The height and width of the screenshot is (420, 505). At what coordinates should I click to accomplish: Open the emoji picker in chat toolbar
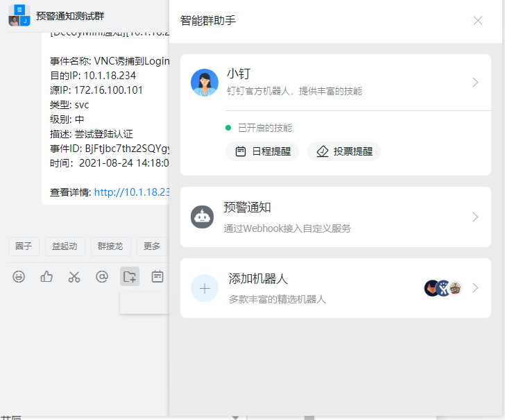point(19,277)
